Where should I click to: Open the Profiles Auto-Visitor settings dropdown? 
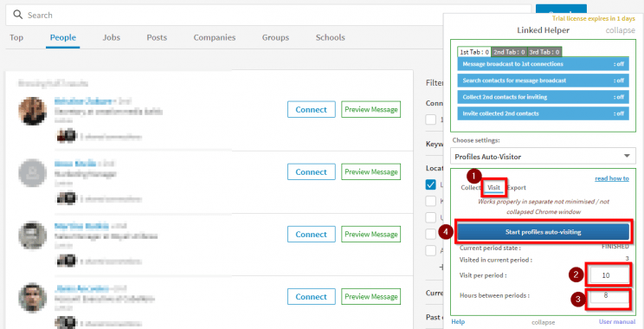click(x=543, y=157)
